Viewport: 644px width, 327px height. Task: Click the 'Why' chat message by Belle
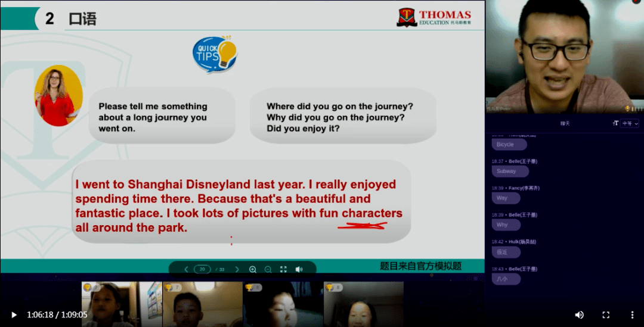click(x=506, y=225)
